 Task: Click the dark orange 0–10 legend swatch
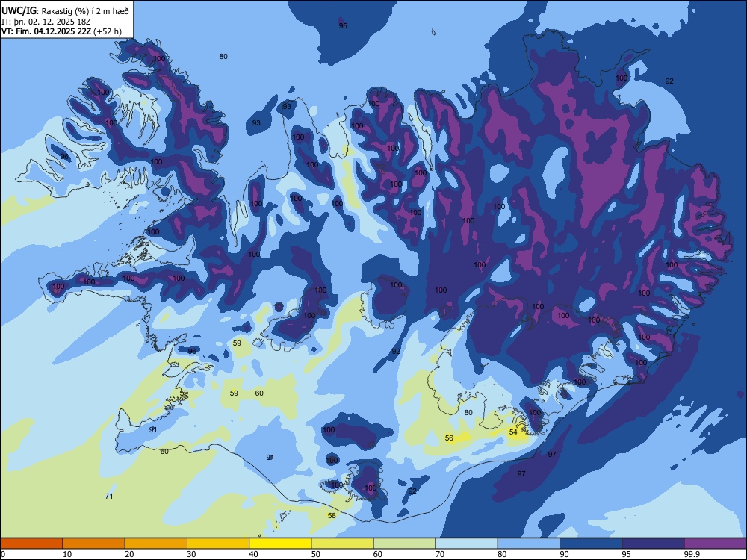pyautogui.click(x=31, y=544)
